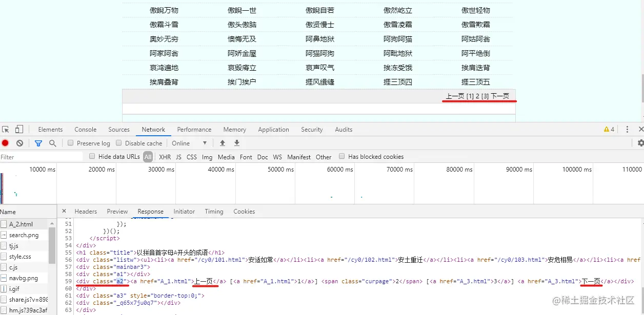Clear the network log
Image resolution: width=644 pixels, height=315 pixels.
point(19,143)
